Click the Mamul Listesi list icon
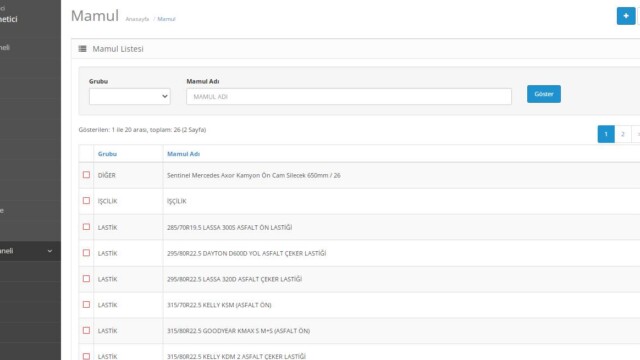This screenshot has width=640, height=360. point(82,49)
